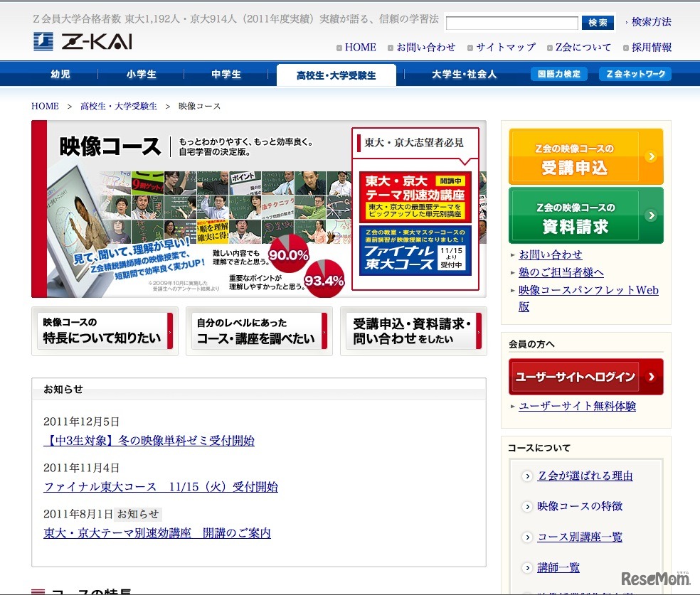Open コース別講座一覧 link
The width and height of the screenshot is (700, 595).
coord(580,537)
